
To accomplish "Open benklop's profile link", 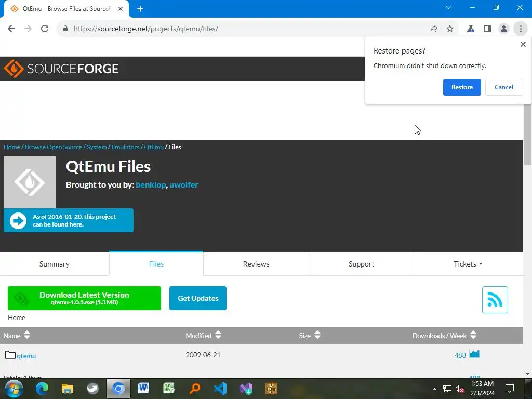I will (x=151, y=185).
